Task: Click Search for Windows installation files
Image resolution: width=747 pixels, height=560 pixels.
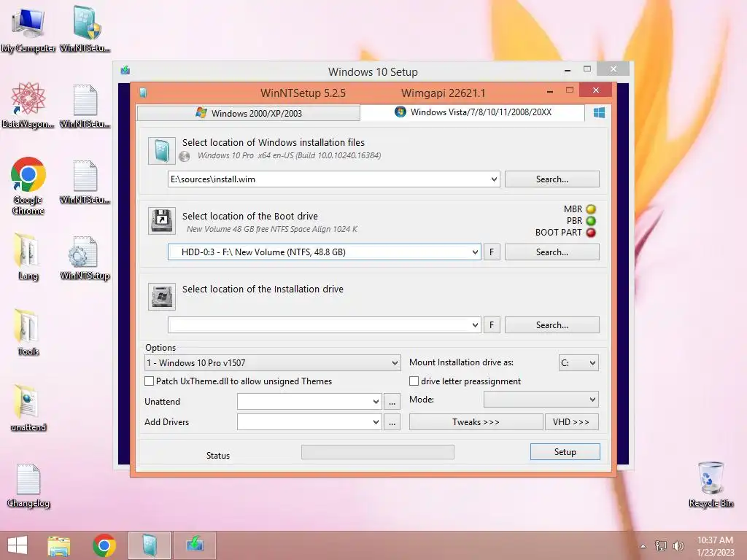Action: click(x=551, y=179)
